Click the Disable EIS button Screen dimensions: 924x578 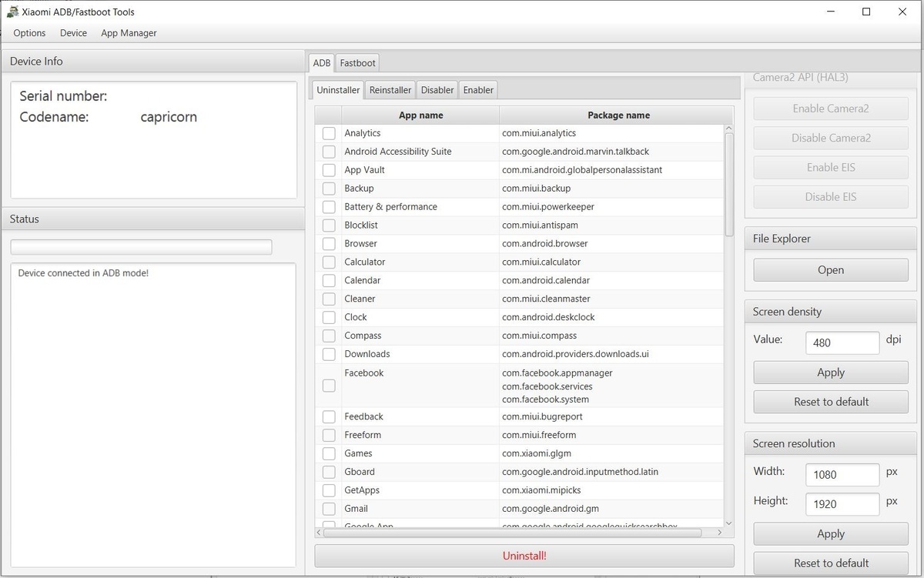point(831,197)
